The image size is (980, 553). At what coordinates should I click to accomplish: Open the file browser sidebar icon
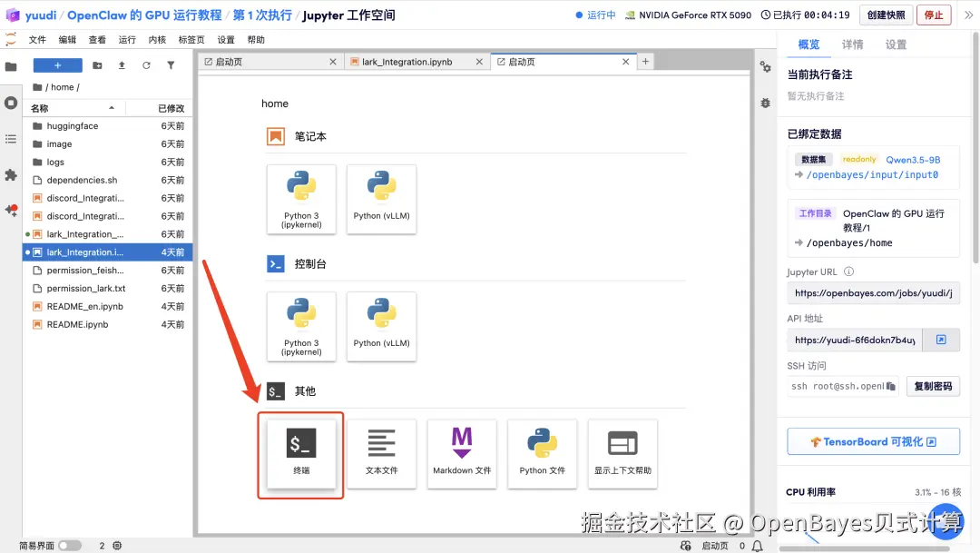11,66
